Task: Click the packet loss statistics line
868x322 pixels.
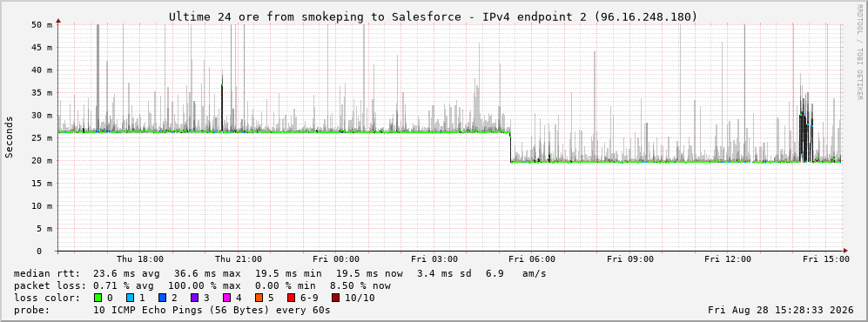Action: tap(202, 285)
